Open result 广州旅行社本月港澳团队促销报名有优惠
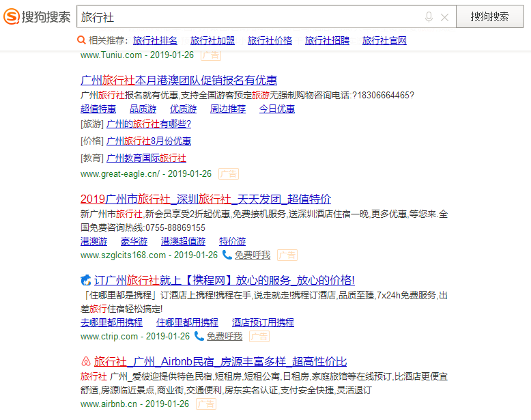This screenshot has width=531, height=420. click(x=179, y=80)
